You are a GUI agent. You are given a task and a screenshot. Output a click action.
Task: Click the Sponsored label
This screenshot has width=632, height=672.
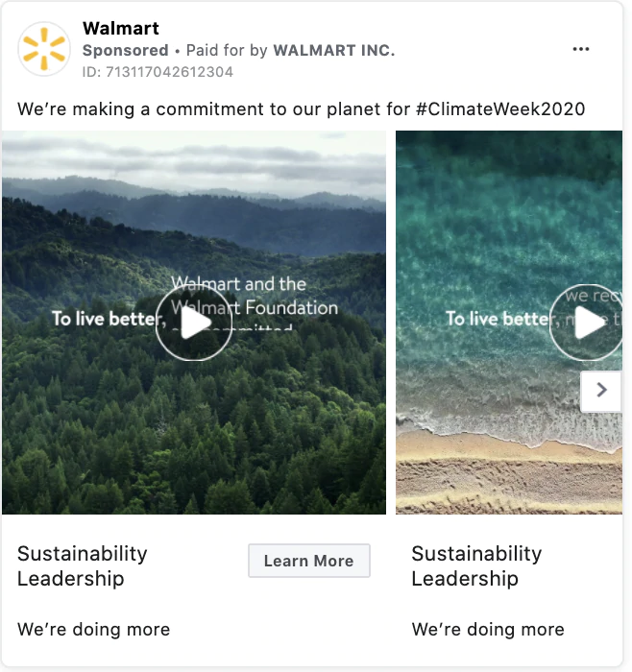(x=125, y=51)
